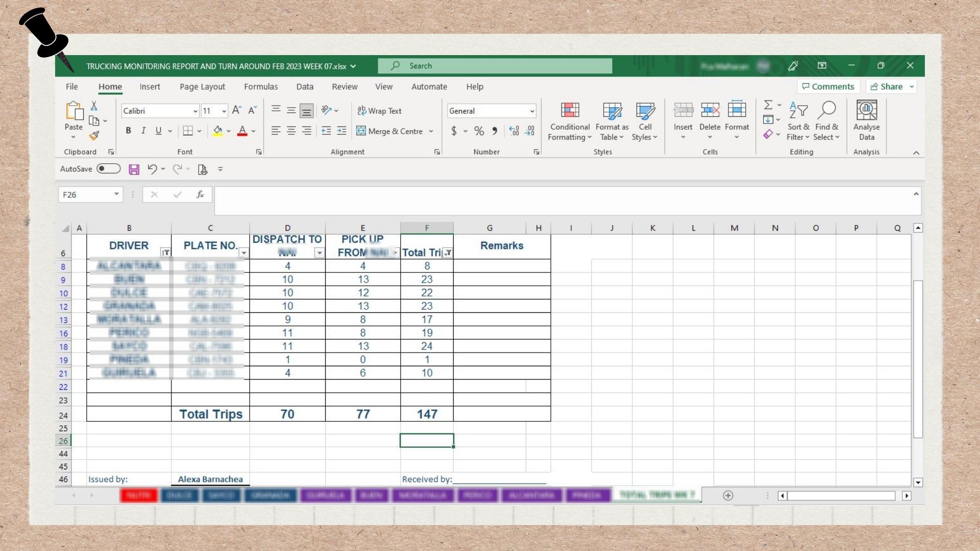Apply Bold formatting
The height and width of the screenshot is (551, 980).
pos(128,131)
